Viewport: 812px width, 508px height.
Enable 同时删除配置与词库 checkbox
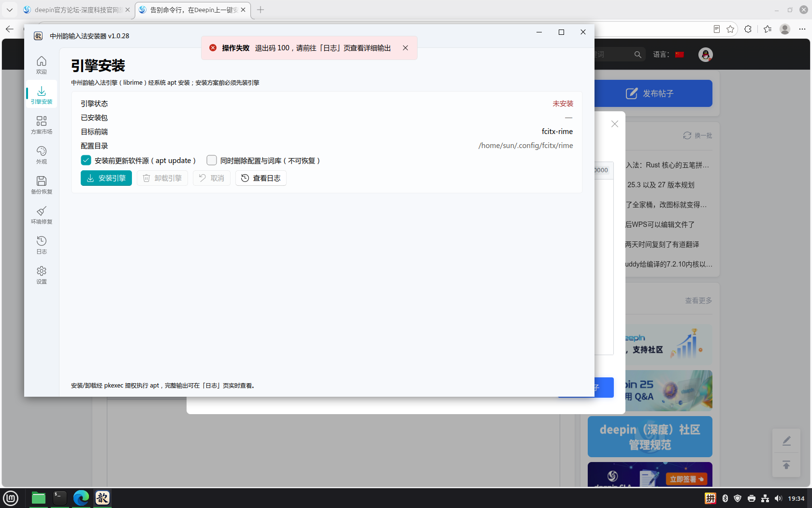tap(212, 160)
